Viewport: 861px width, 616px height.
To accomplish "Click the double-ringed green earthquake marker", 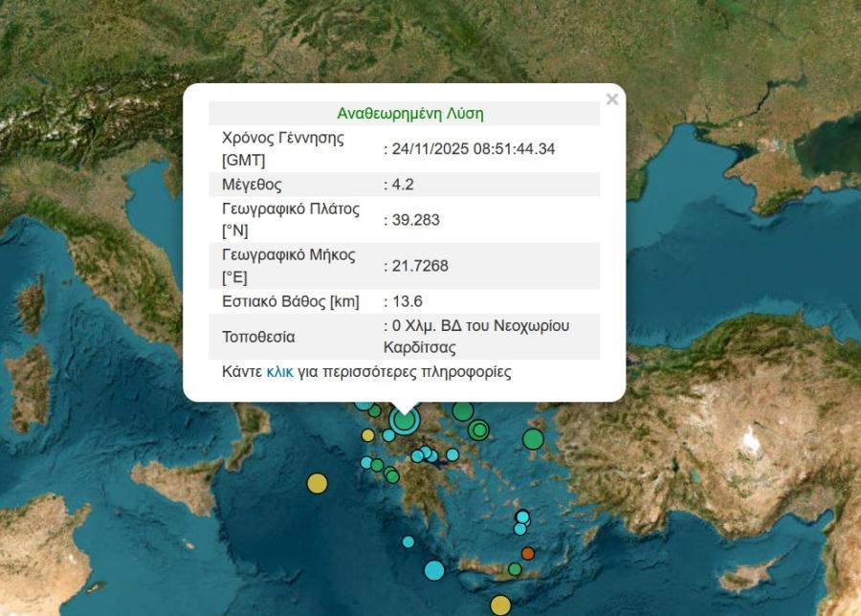I will pos(479,429).
